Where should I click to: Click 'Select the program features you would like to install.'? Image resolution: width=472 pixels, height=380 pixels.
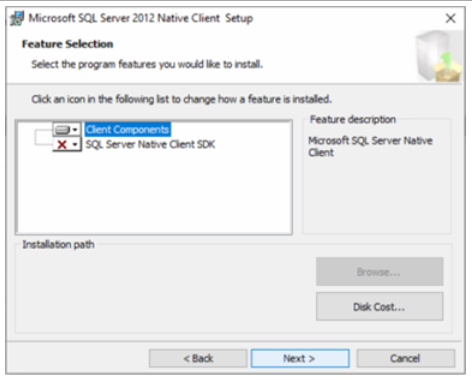point(147,64)
